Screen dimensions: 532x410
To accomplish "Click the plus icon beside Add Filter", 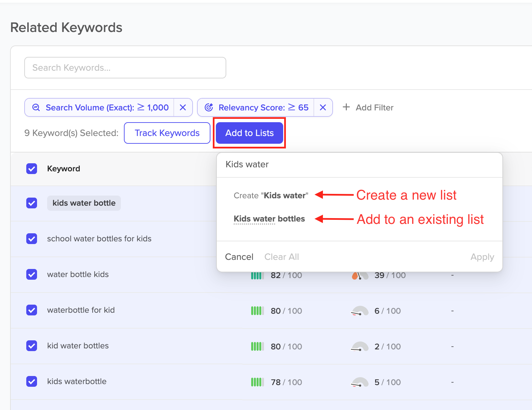I will click(346, 107).
